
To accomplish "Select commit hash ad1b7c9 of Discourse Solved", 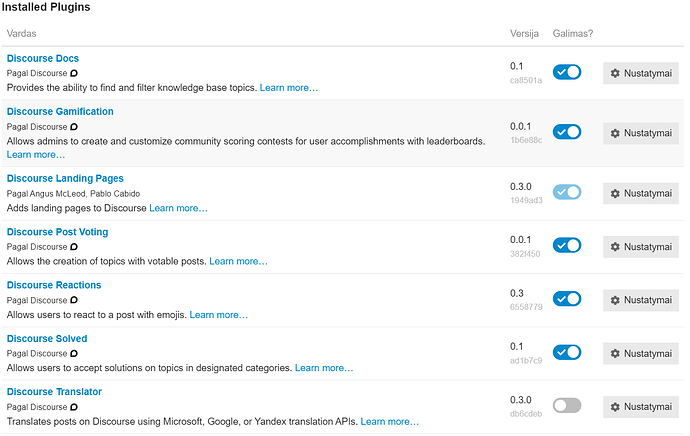I will [x=526, y=361].
